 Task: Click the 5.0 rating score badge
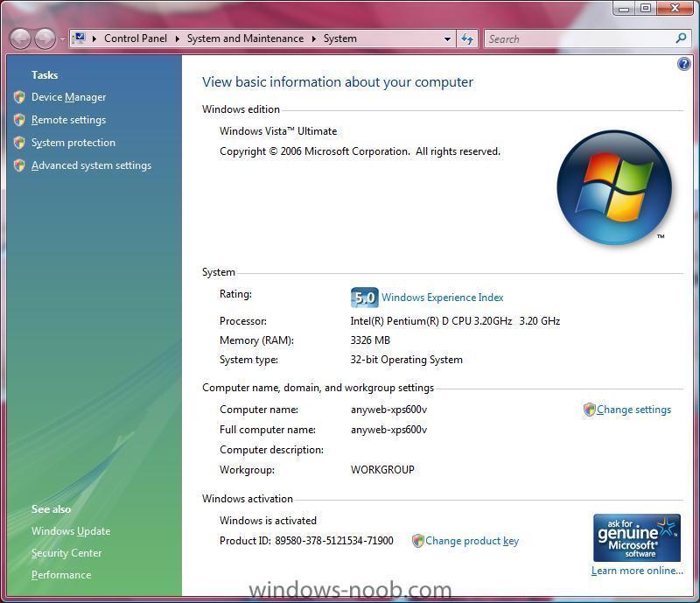[364, 298]
